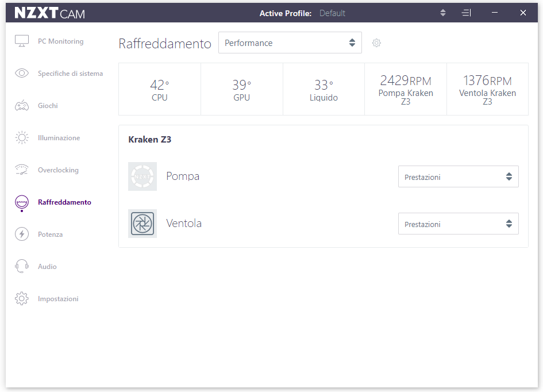The image size is (543, 392).
Task: Go to the Audio section
Action: pyautogui.click(x=47, y=267)
